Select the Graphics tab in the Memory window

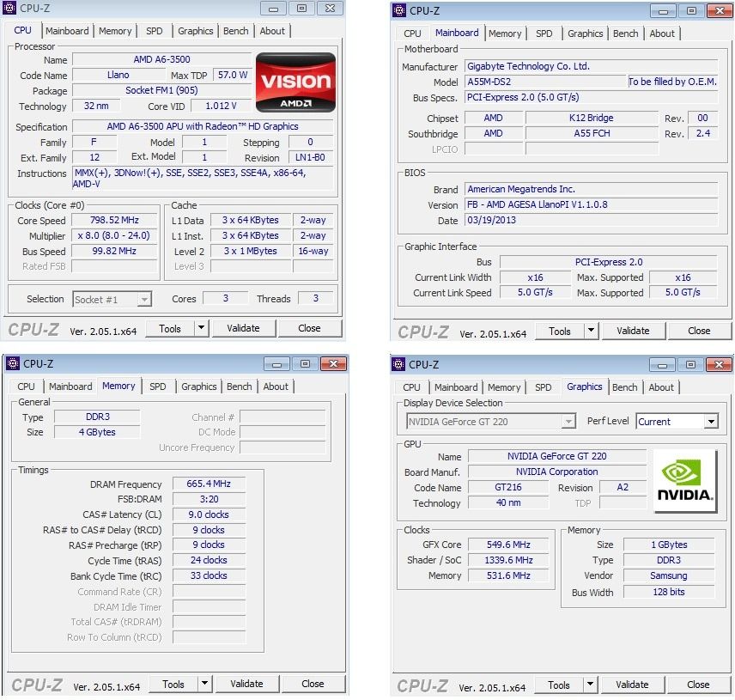coord(198,387)
